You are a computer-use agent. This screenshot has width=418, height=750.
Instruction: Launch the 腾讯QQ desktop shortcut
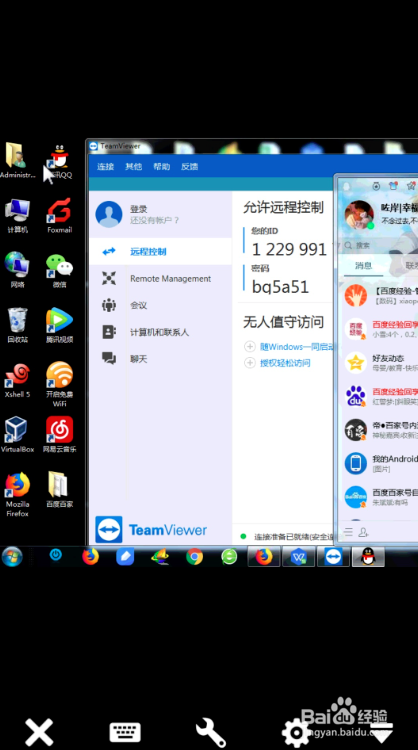coord(60,160)
